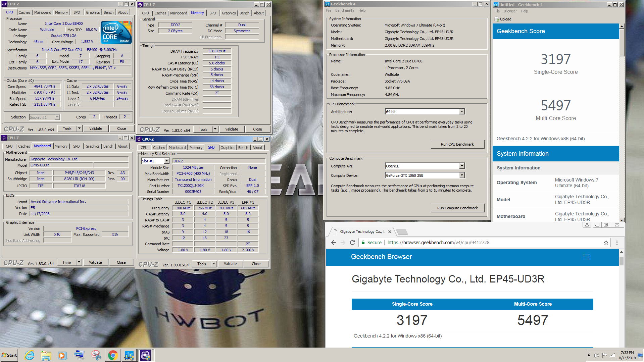
Task: Click the Secure padlock site info
Action: [371, 243]
